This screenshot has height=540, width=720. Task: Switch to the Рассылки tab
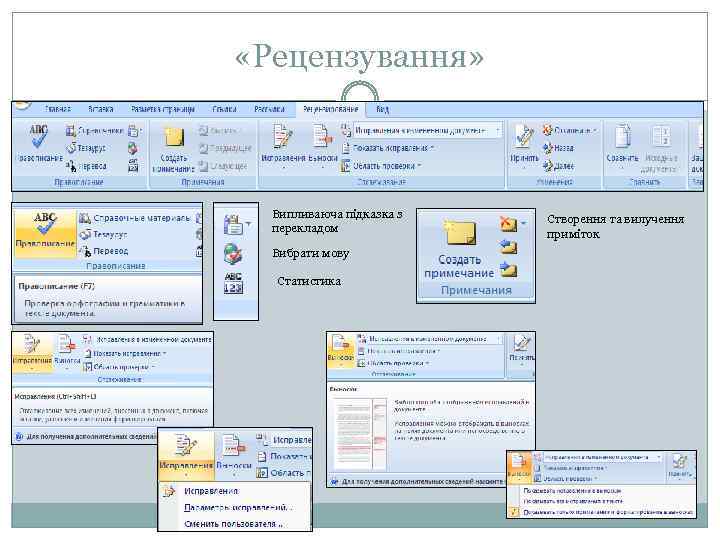(270, 109)
